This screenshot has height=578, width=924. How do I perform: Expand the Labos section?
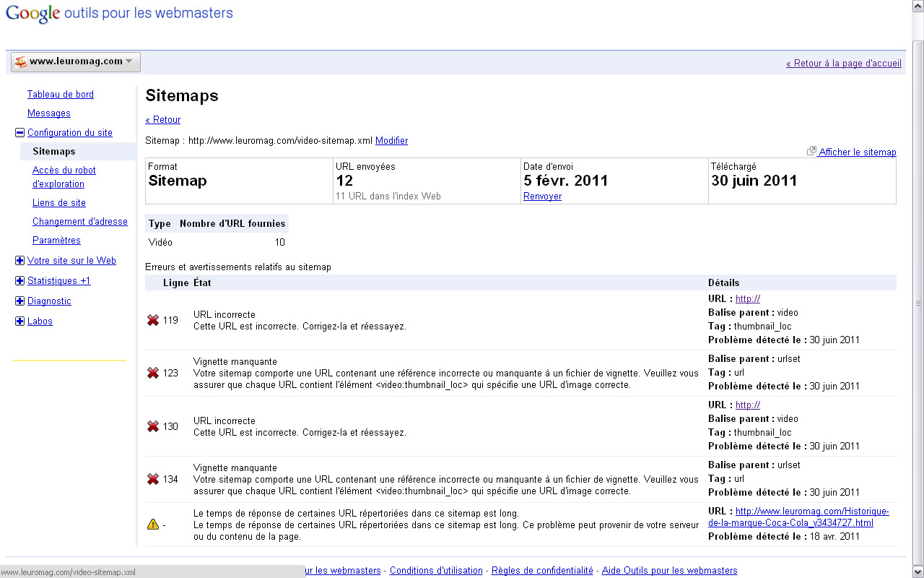(x=20, y=322)
